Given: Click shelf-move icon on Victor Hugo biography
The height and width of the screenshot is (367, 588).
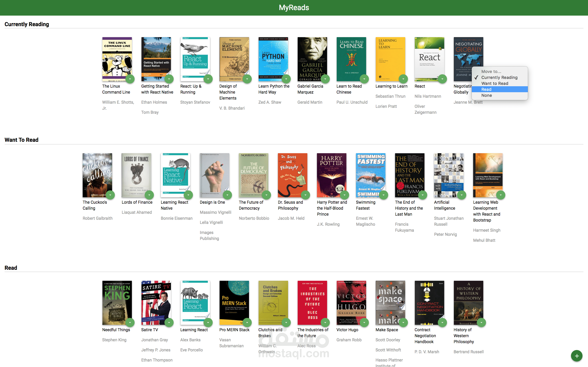Looking at the screenshot, I should click(x=364, y=323).
